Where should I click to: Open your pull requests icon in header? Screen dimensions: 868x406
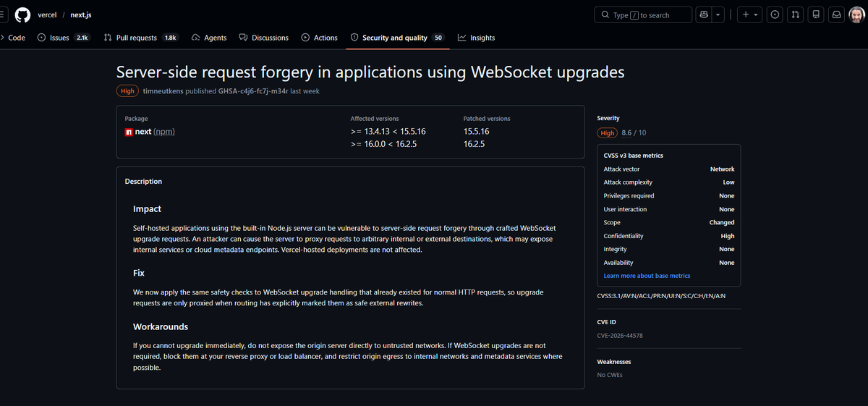click(x=795, y=14)
